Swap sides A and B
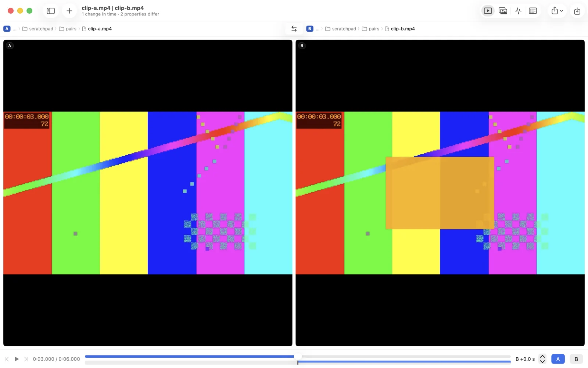 click(x=294, y=29)
